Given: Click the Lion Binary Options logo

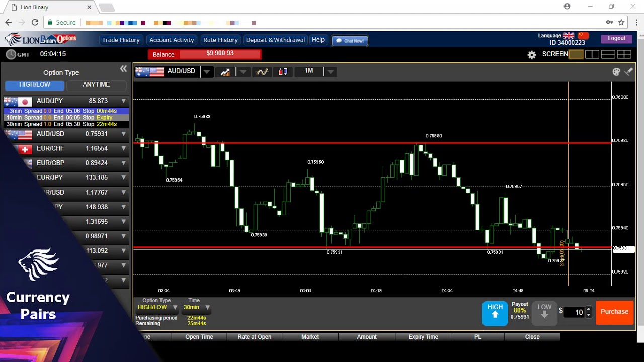Looking at the screenshot, I should pos(41,39).
